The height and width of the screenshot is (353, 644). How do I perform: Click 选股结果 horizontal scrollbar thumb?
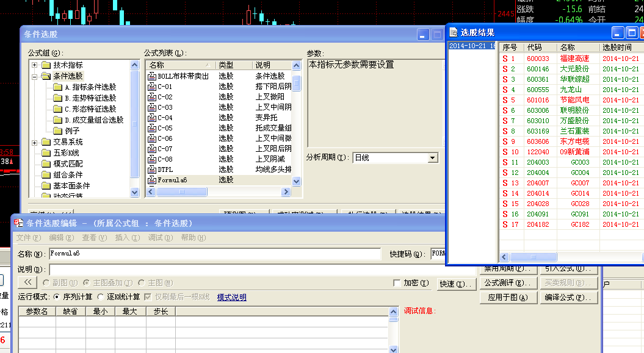coord(533,257)
